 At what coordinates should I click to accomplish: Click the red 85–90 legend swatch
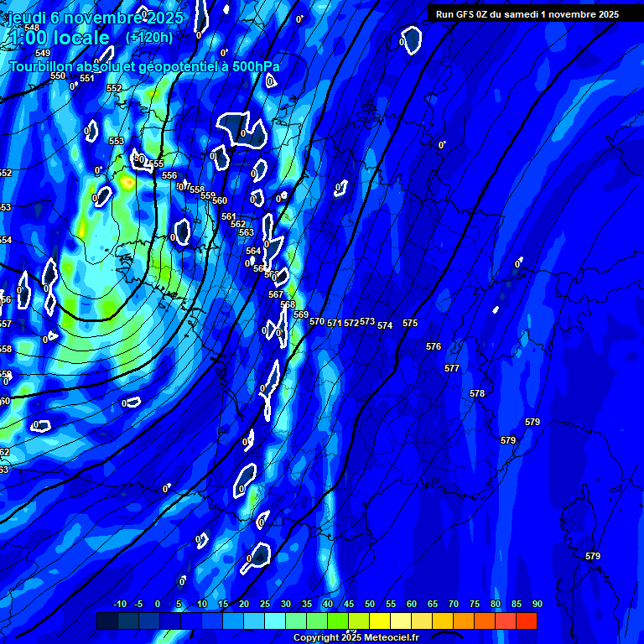[527, 621]
